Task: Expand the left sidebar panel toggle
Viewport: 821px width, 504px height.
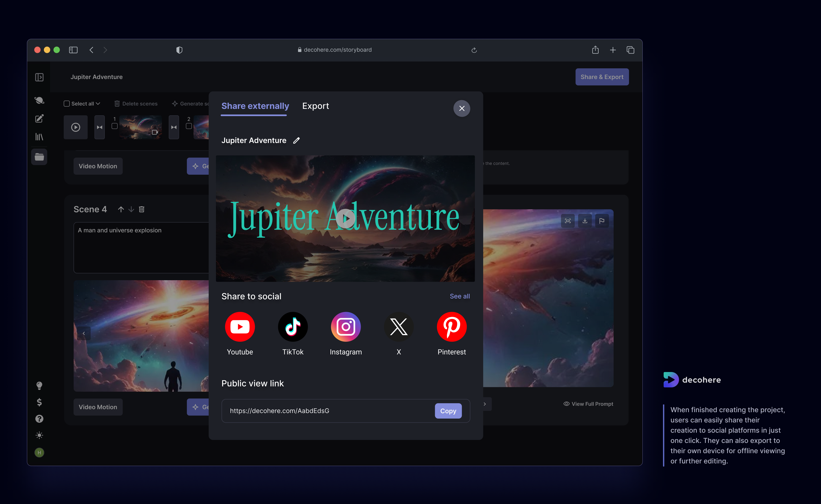Action: (x=39, y=77)
